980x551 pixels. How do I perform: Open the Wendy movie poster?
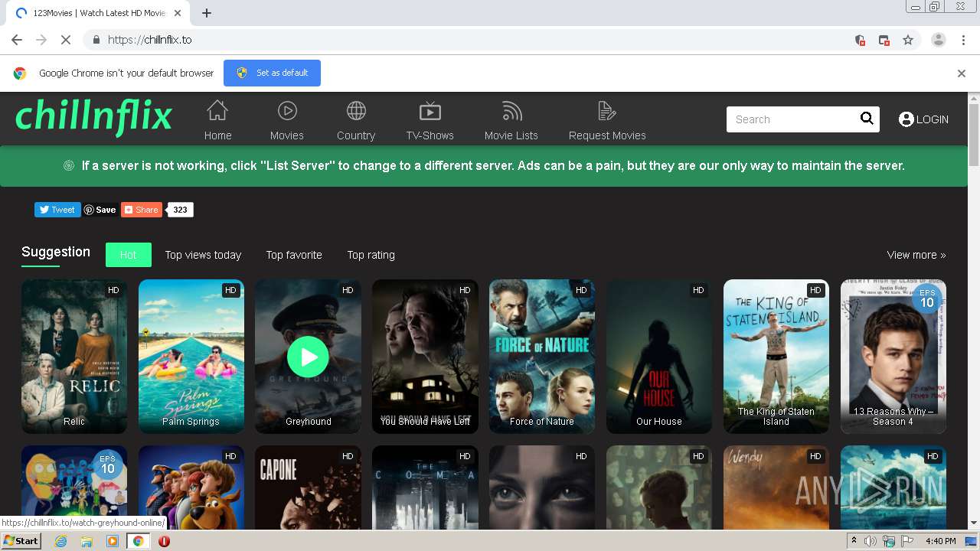click(776, 487)
